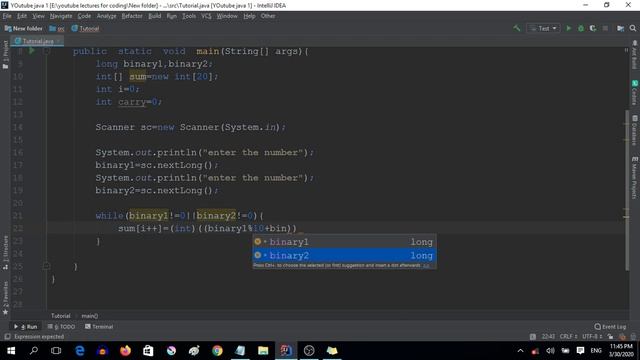Open the Structure tool window sidebar tab

(x=5, y=252)
